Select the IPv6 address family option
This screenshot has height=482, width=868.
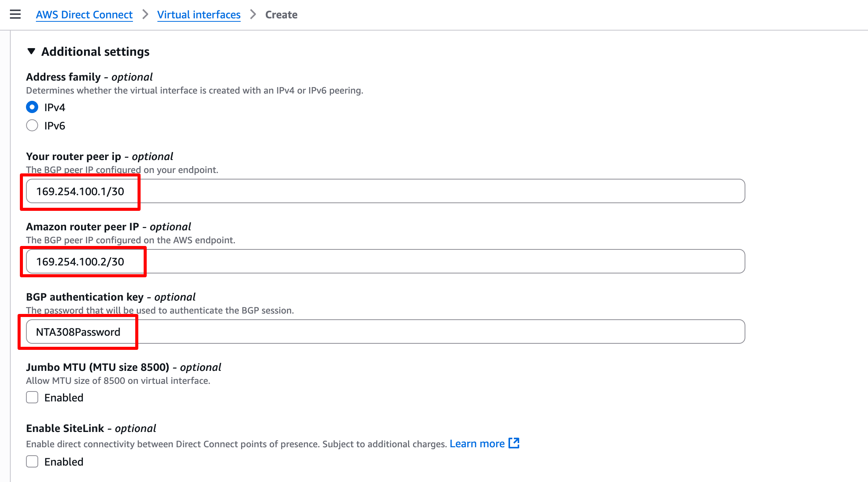pyautogui.click(x=32, y=126)
